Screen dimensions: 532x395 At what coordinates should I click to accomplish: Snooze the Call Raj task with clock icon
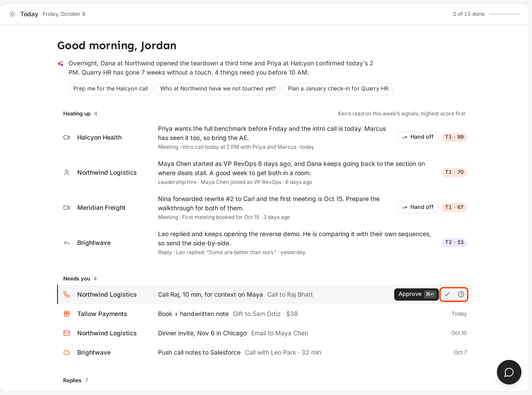pyautogui.click(x=461, y=294)
